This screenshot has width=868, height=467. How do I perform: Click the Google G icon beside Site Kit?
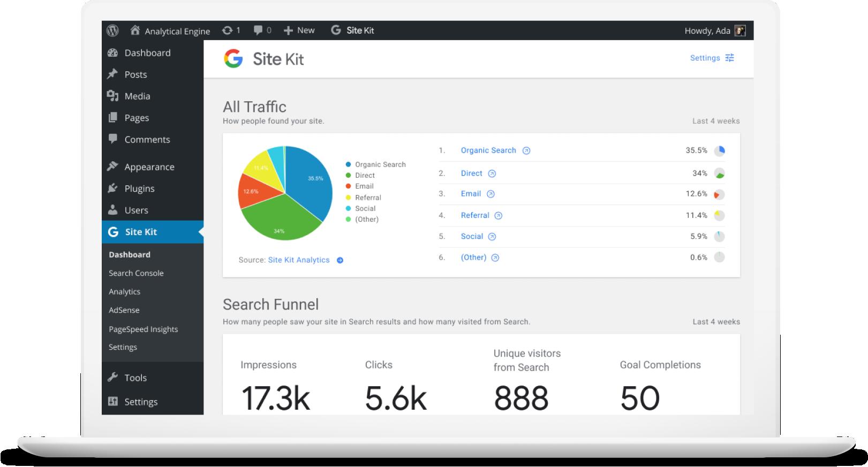[x=113, y=232]
